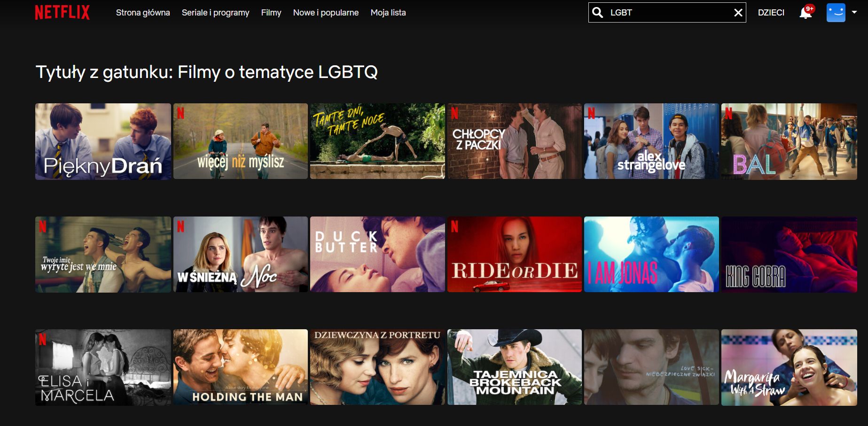The height and width of the screenshot is (426, 868).
Task: Select Tamte dni, tamte noce
Action: (x=377, y=141)
